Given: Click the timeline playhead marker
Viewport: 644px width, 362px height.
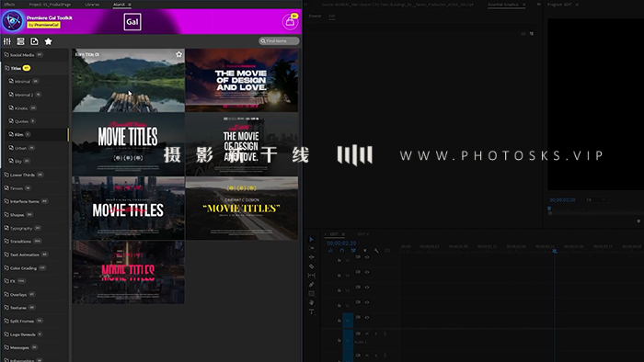Looking at the screenshot, I should pos(555,251).
